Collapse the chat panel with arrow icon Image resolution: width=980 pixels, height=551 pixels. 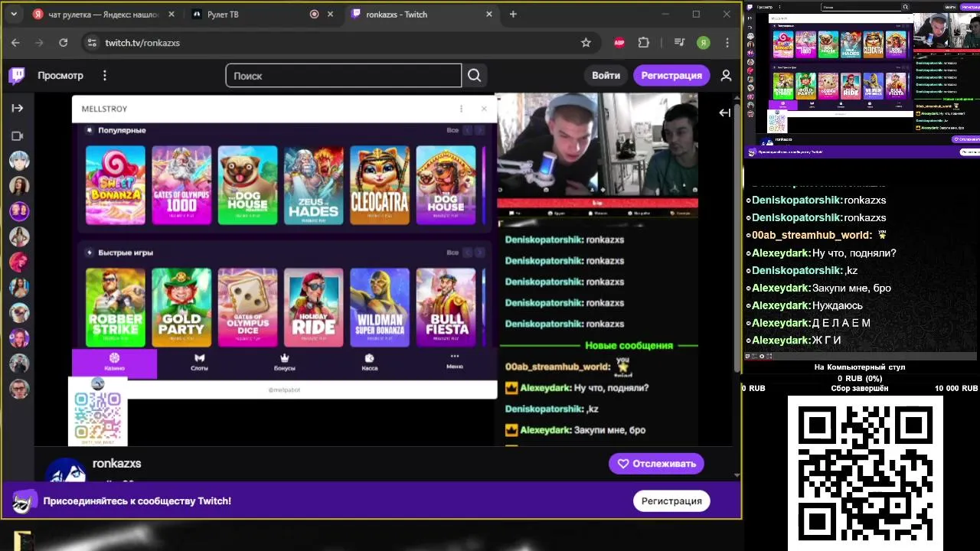pyautogui.click(x=724, y=112)
